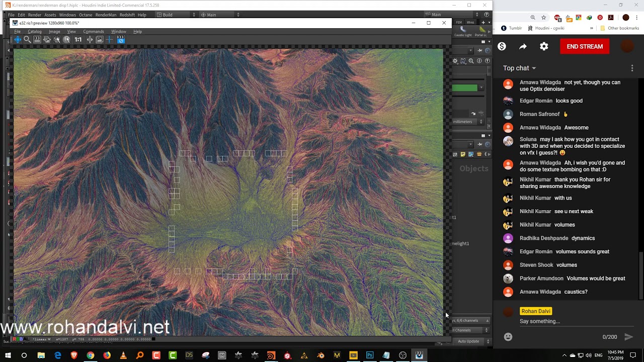Image resolution: width=644 pixels, height=362 pixels.
Task: Click the Caustic Light shelf tool
Action: (463, 32)
